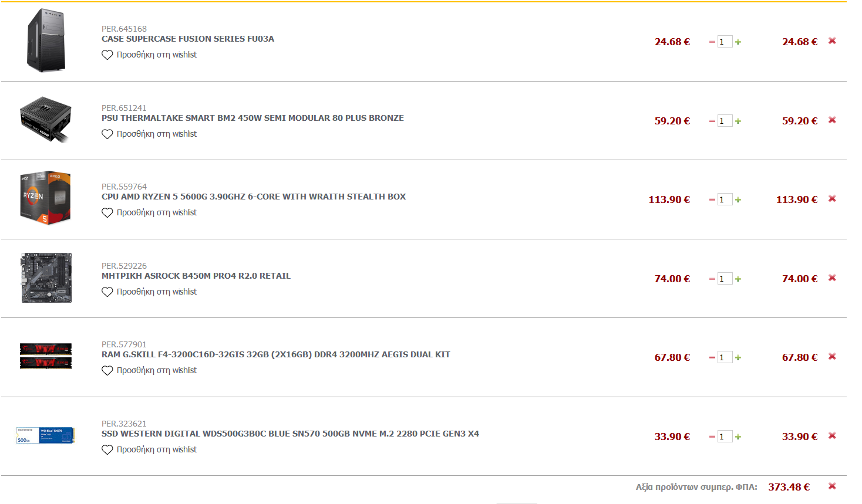Remove CASE SUPERCASE FUSION from the cart
The image size is (862, 504).
(832, 41)
